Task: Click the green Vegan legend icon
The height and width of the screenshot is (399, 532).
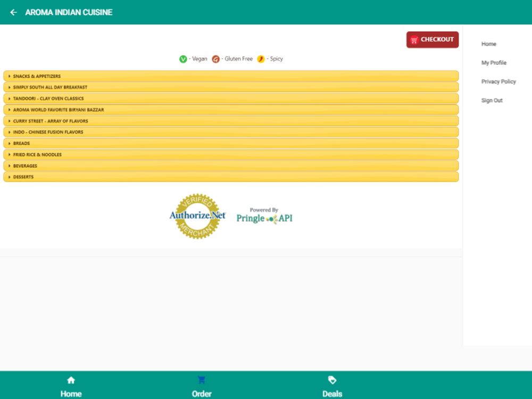Action: point(183,59)
